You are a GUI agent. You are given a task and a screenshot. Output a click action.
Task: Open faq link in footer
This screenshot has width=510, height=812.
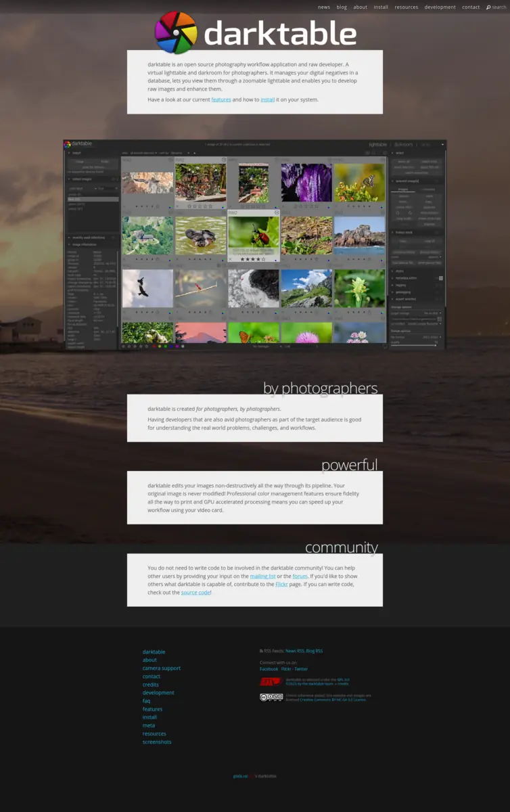tap(146, 701)
